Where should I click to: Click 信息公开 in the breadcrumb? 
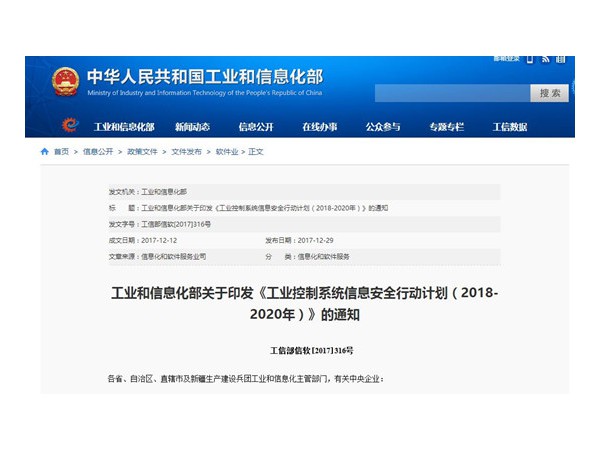pos(98,152)
